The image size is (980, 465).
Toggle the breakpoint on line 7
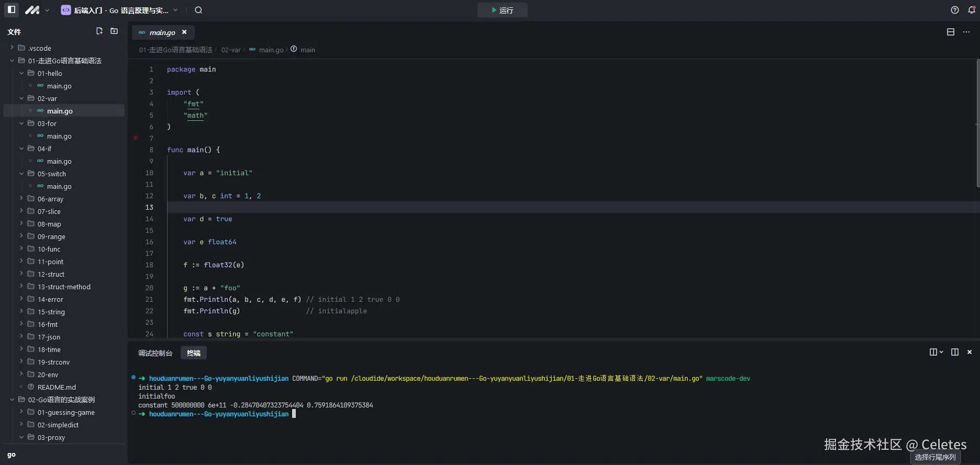(136, 138)
